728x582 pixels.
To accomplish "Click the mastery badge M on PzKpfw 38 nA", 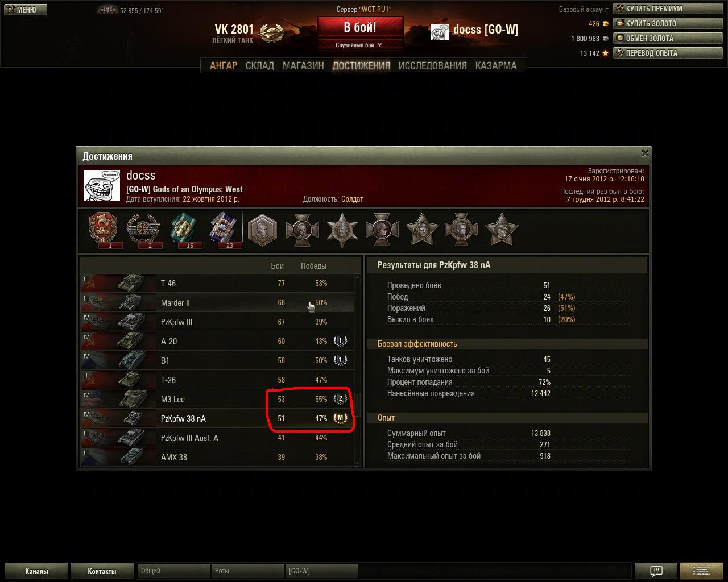I will (x=340, y=418).
